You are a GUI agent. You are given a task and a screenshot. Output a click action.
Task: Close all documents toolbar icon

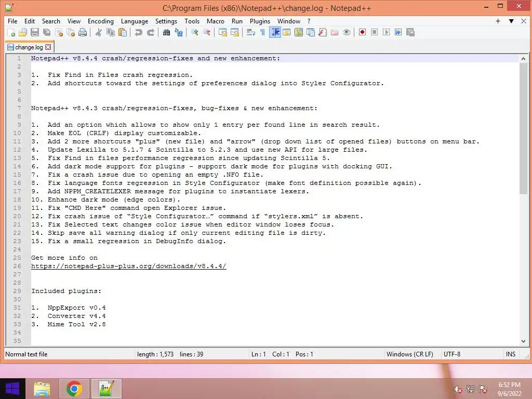[x=71, y=32]
